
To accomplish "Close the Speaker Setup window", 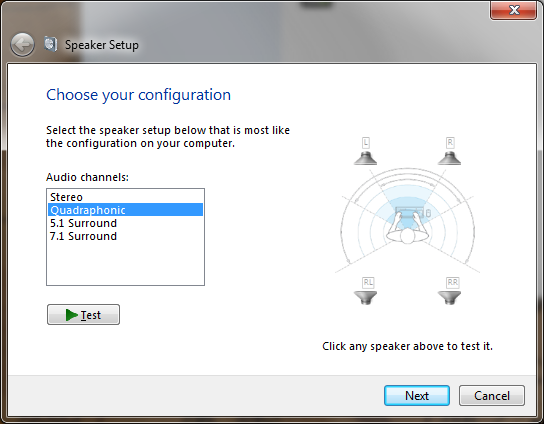I will tap(514, 10).
